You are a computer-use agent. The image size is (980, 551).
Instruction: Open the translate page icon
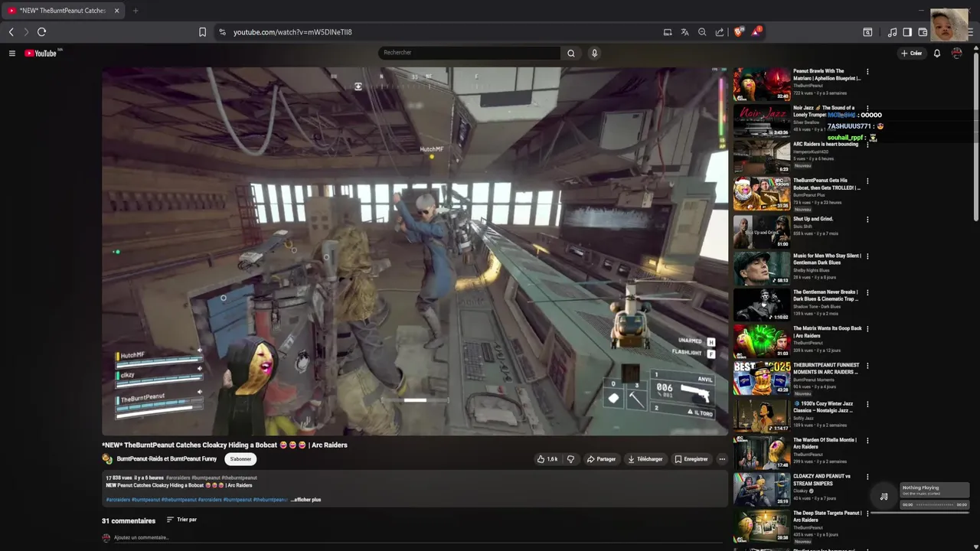click(684, 32)
